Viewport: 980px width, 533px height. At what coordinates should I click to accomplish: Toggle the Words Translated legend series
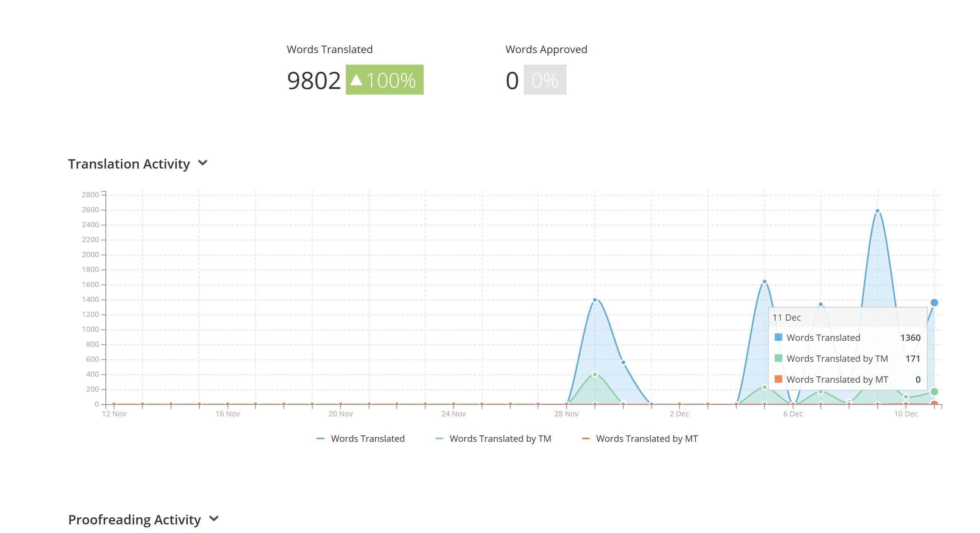click(360, 438)
